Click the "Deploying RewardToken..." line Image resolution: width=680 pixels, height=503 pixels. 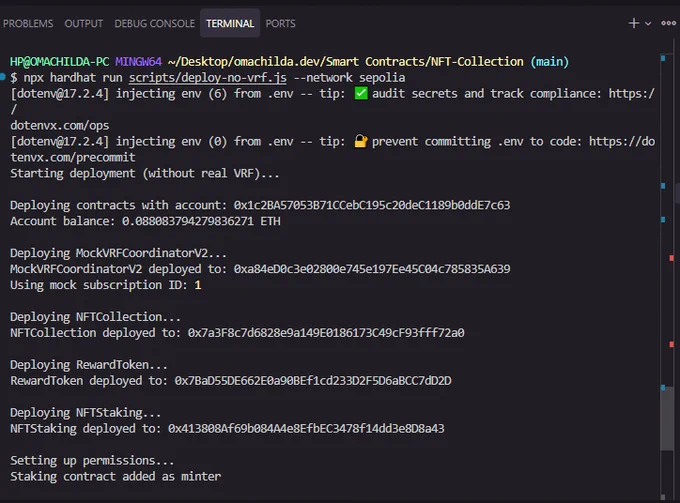tap(88, 365)
